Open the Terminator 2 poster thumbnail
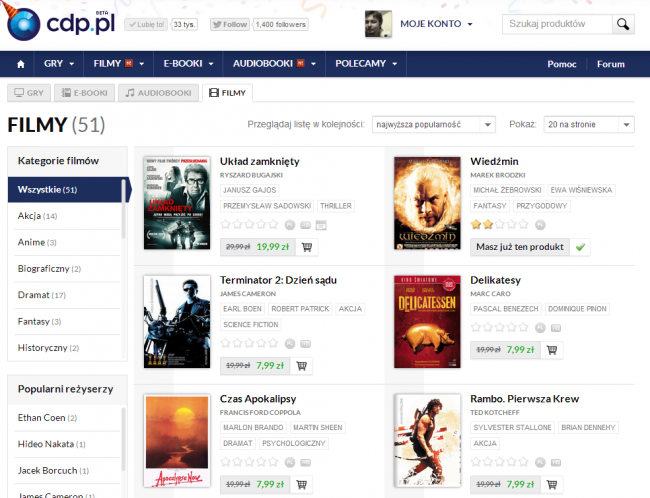The height and width of the screenshot is (498, 650). point(177,322)
